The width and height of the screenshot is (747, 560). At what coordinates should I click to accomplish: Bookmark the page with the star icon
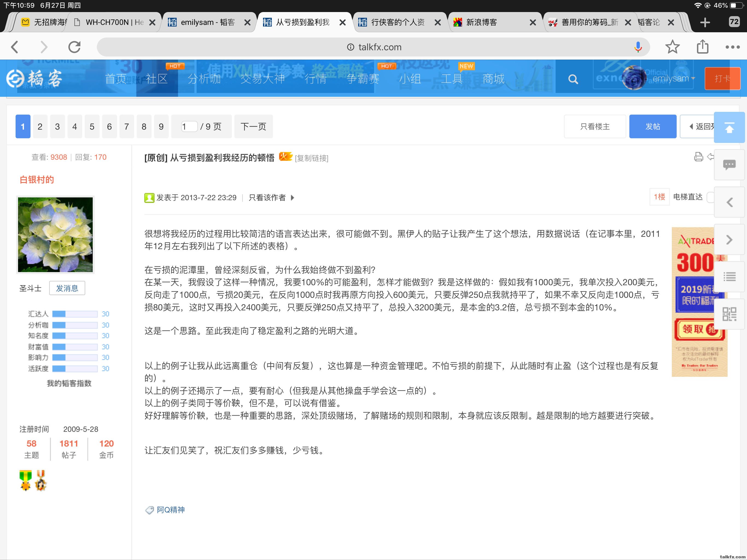(672, 47)
